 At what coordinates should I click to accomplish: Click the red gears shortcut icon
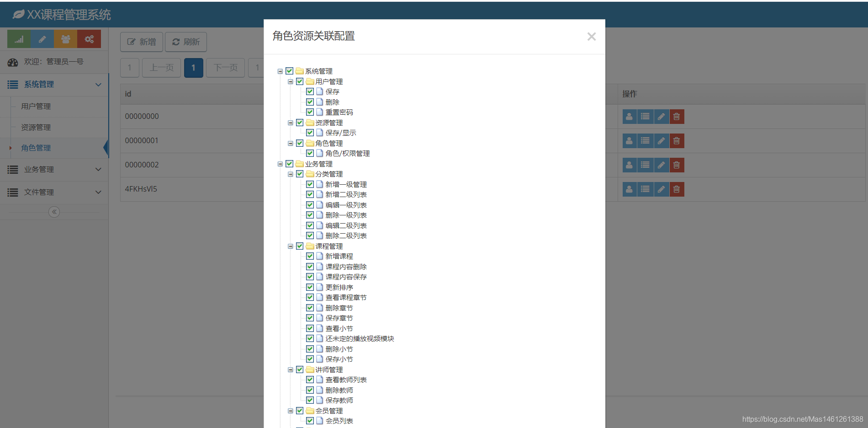(89, 39)
